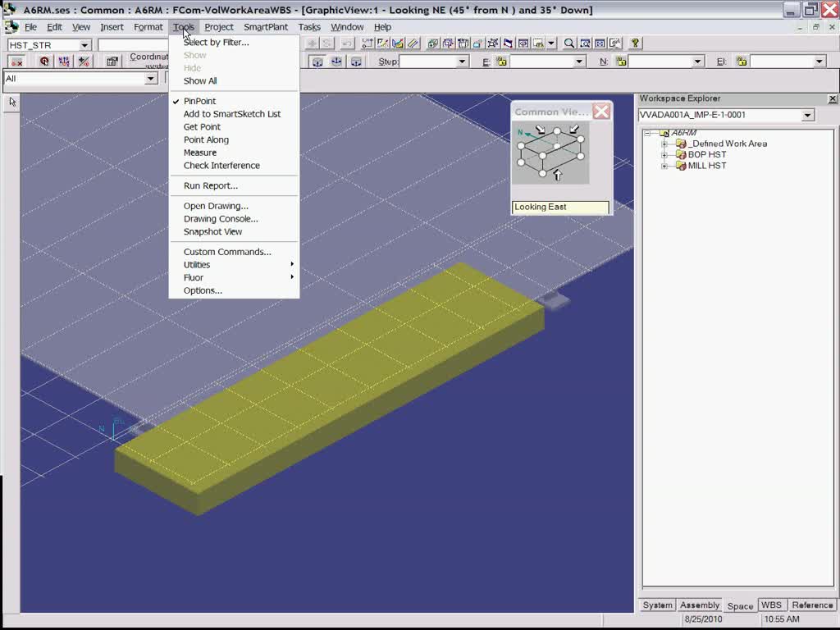Click the PinPoint properties building icon
This screenshot has height=630, width=840.
(x=112, y=62)
